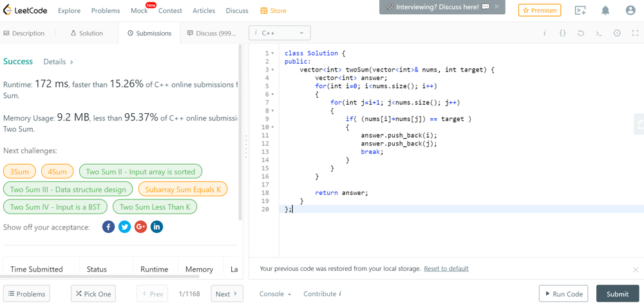Click the playground icon in top bar
644x303 pixels.
(x=580, y=11)
